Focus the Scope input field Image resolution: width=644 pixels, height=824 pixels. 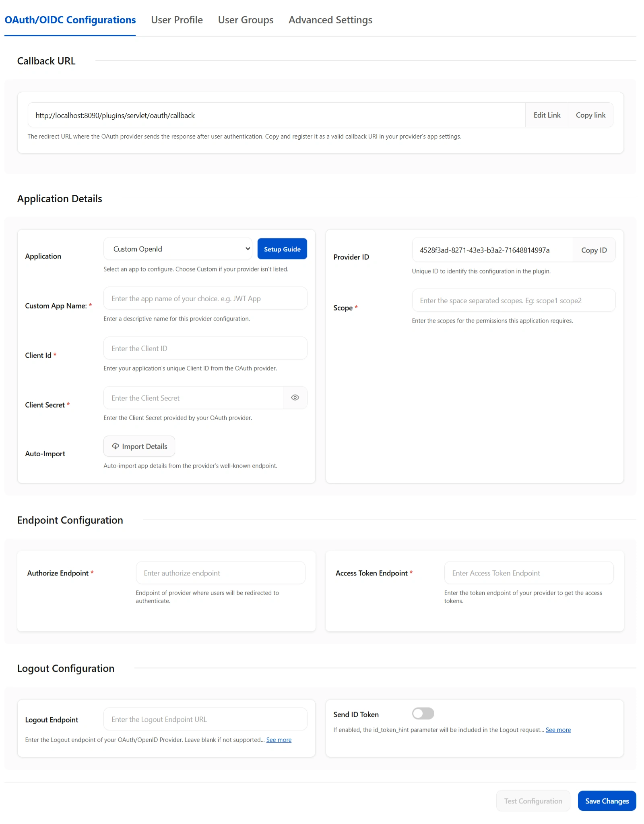coord(514,300)
